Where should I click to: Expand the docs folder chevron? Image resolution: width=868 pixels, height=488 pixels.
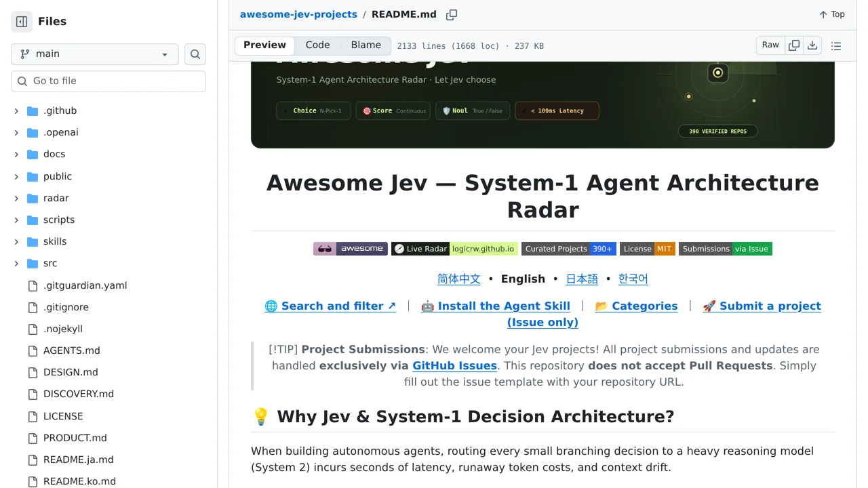point(16,155)
